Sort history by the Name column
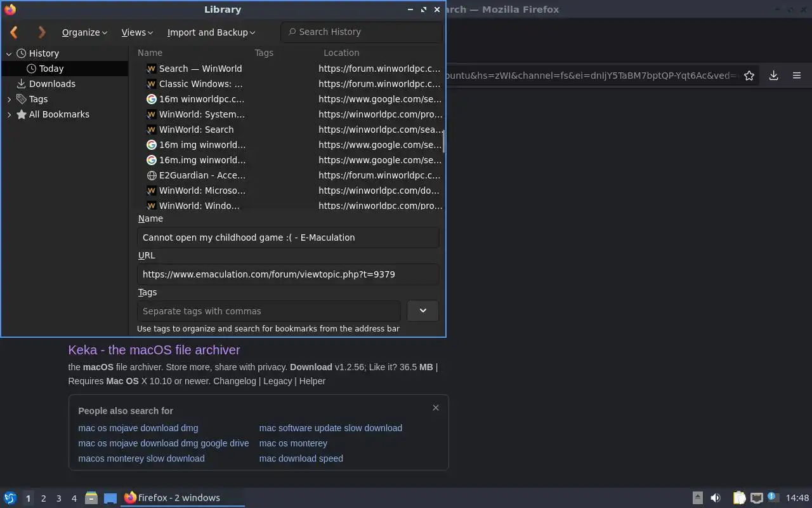Screen dimensions: 812x508 tap(150, 53)
